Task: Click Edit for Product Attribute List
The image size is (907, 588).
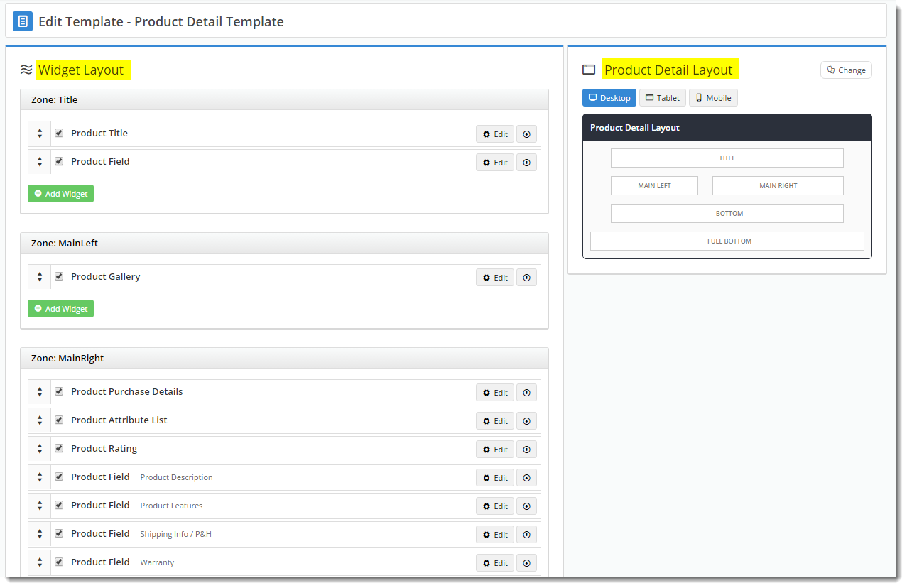Action: point(495,421)
